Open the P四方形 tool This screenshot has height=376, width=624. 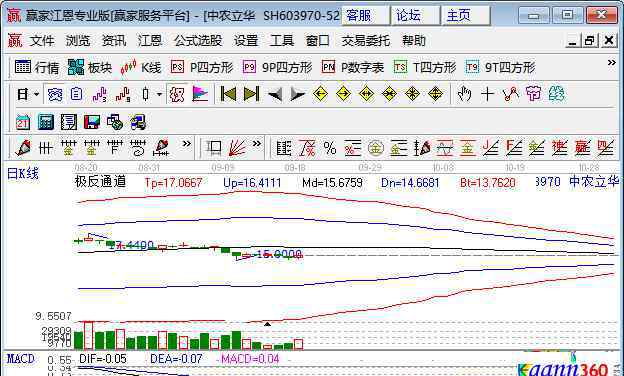[202, 67]
